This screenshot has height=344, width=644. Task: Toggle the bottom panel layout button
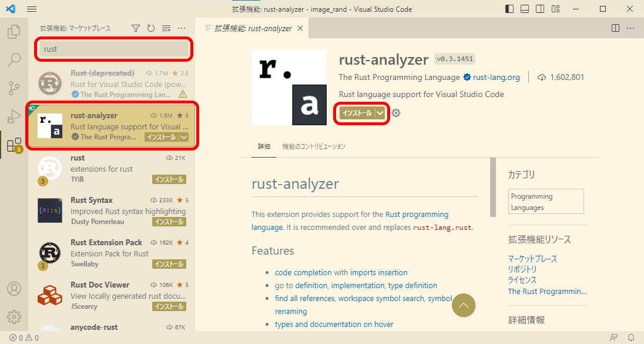[524, 9]
